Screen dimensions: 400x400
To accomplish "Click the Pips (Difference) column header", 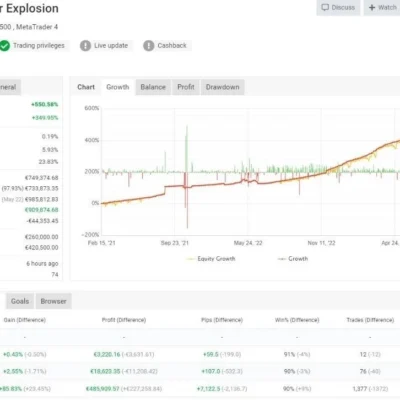I will (222, 320).
